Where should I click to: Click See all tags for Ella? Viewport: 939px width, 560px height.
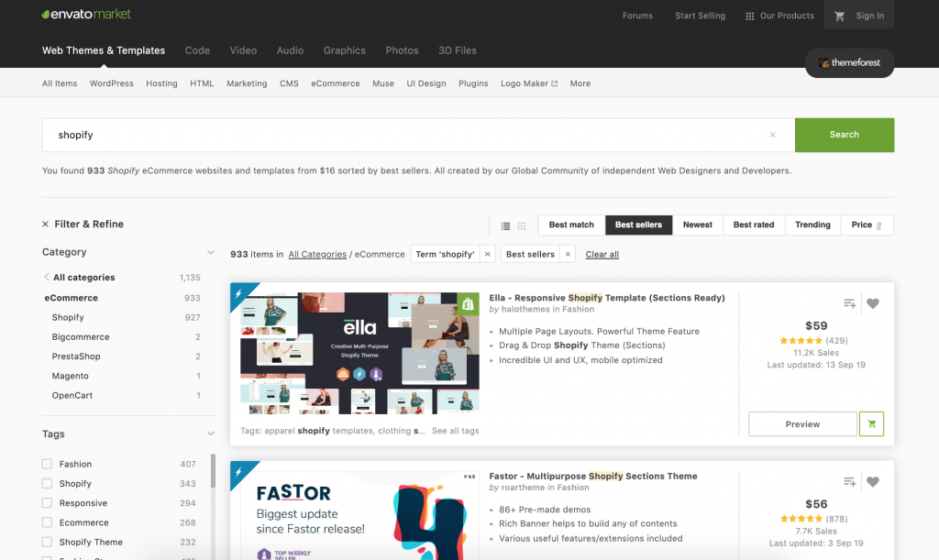[x=455, y=431]
